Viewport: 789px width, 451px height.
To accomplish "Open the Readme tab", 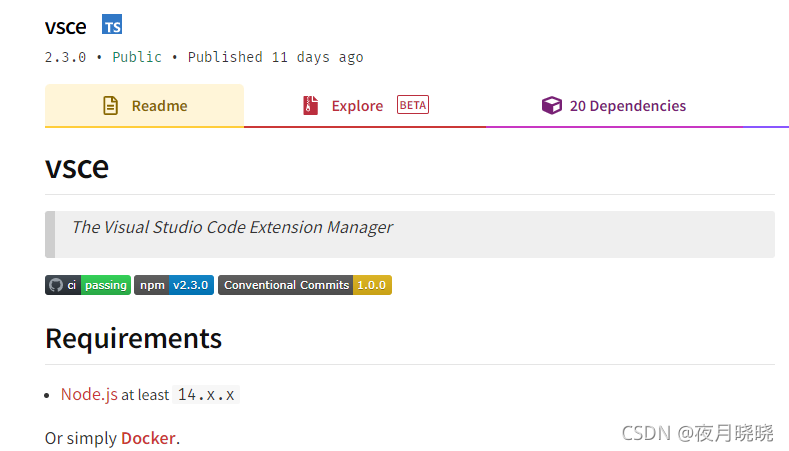I will point(144,106).
